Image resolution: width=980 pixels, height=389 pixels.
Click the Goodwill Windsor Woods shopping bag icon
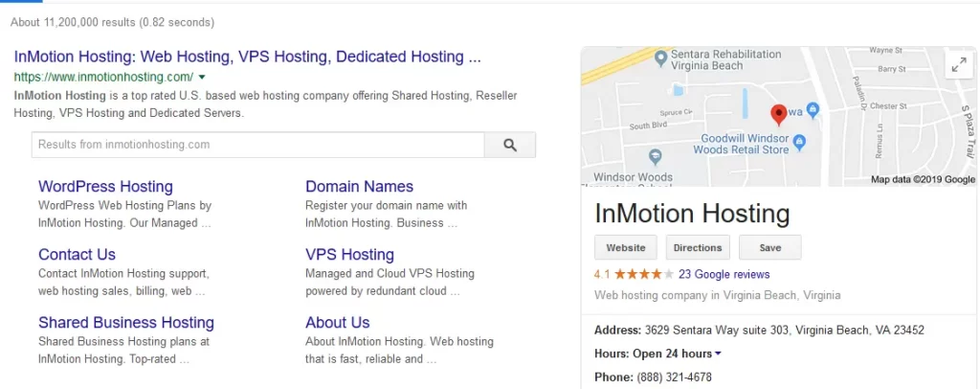point(798,144)
